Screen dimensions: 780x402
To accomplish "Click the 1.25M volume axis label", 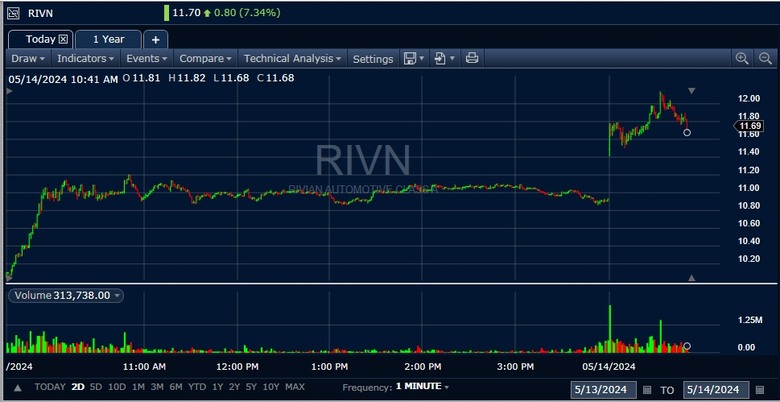I will (750, 320).
